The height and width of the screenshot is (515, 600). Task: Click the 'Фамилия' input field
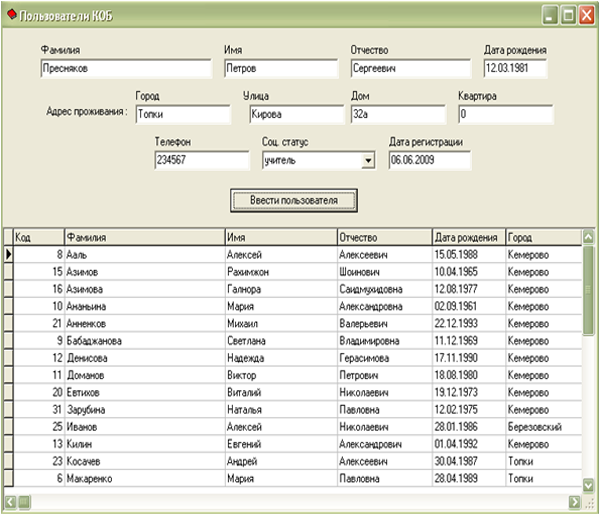point(125,69)
